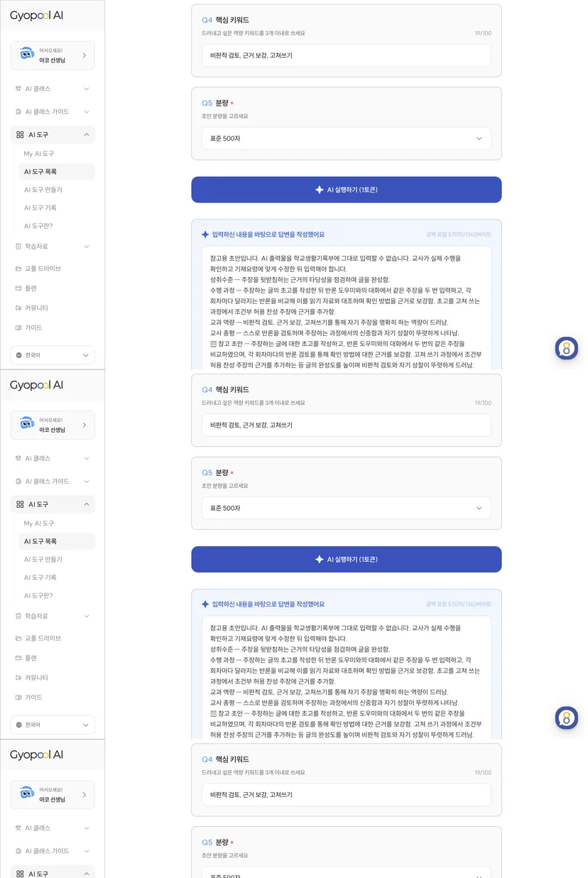This screenshot has height=878, width=588.
Task: Collapse the AI 도구 section in the topmost sidebar
Action: 87,134
